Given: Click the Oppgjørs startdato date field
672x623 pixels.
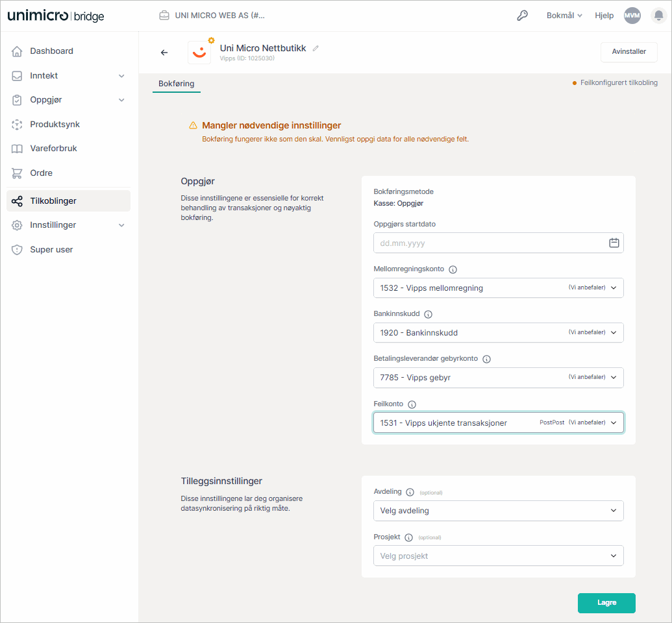Looking at the screenshot, I should 499,243.
